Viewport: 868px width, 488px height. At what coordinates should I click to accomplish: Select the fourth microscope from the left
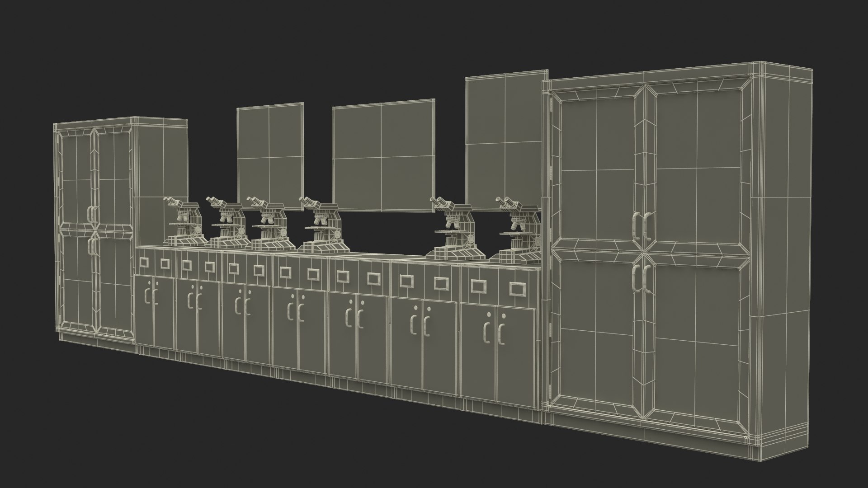324,226
